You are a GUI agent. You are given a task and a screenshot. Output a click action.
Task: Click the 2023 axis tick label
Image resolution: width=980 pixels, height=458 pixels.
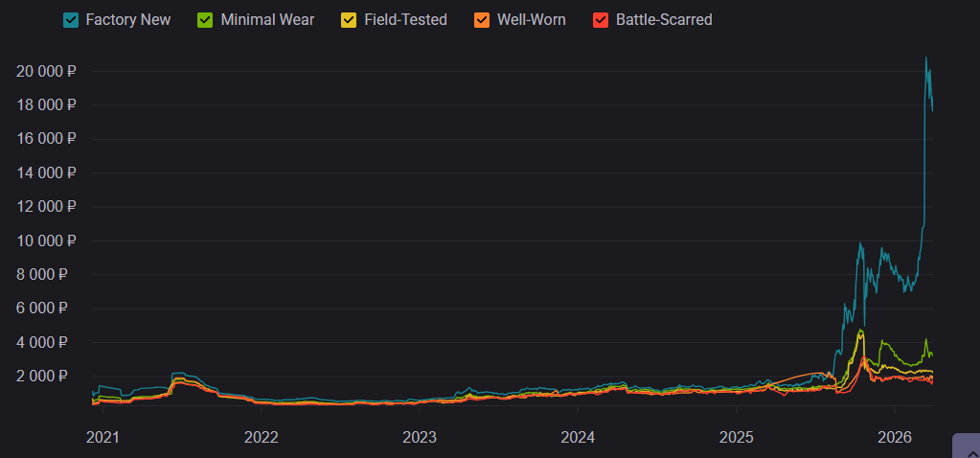420,437
